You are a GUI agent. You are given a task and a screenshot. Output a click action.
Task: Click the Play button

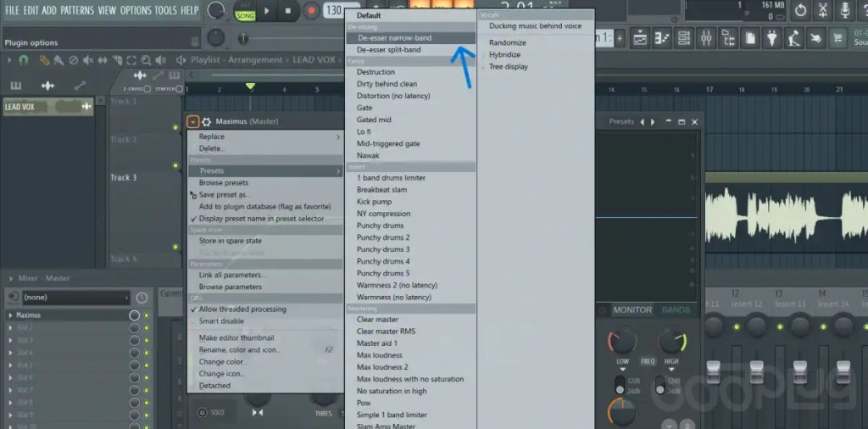click(x=267, y=10)
